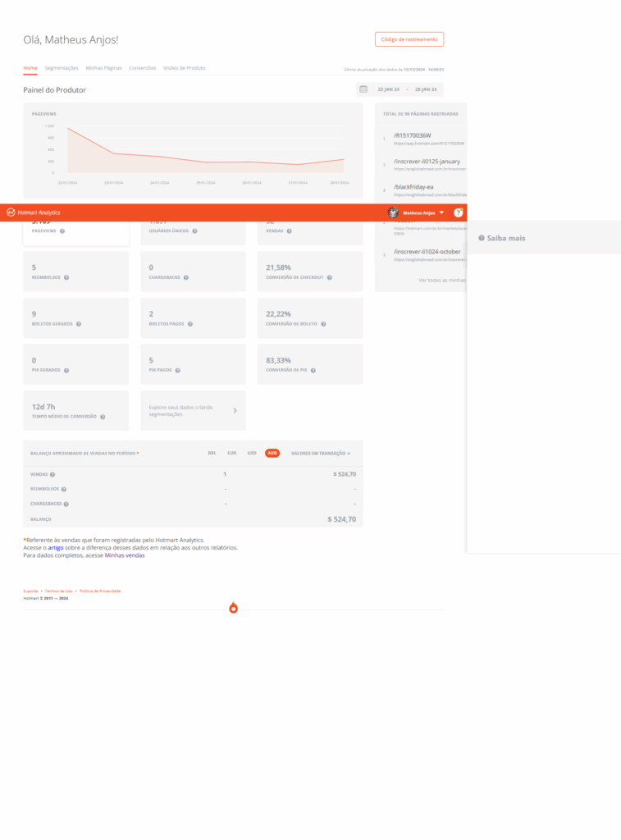Pick start date 22 JAN 24
The height and width of the screenshot is (840, 621).
[389, 89]
